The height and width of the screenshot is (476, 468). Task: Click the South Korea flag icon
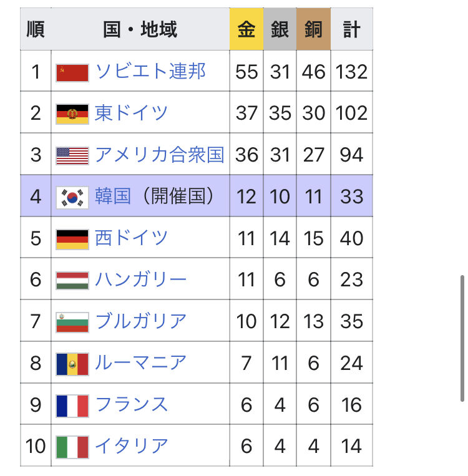(72, 198)
